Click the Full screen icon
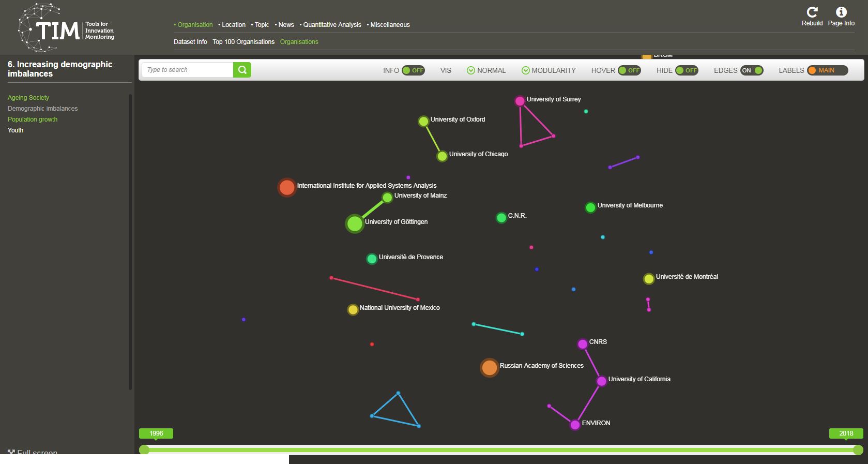Viewport: 868px width, 464px height. pyautogui.click(x=11, y=452)
